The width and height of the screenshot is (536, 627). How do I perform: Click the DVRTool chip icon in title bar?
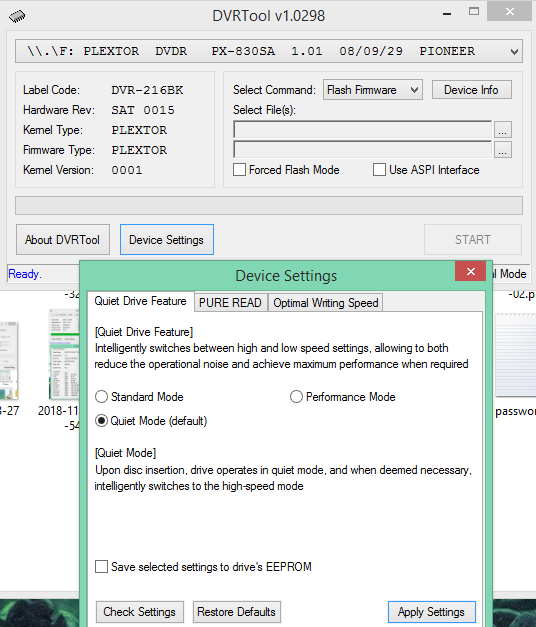tap(17, 16)
